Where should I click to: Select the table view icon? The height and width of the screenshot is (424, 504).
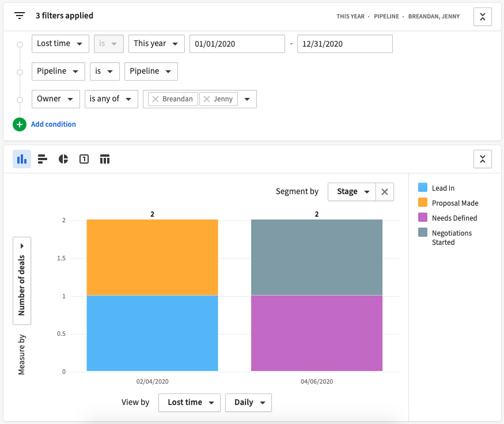(x=105, y=159)
